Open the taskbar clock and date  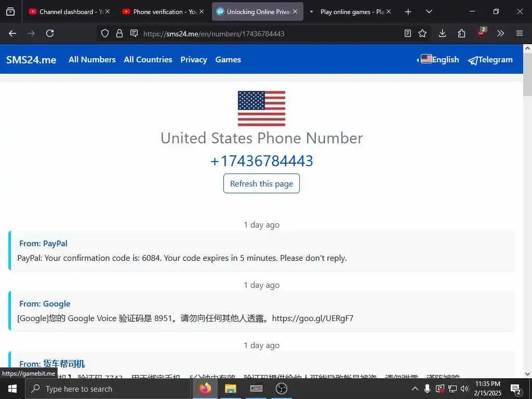coord(487,389)
